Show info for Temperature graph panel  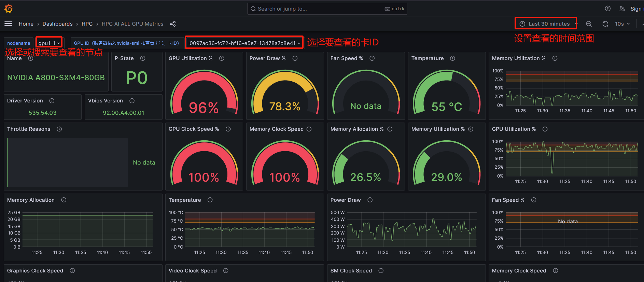coord(210,200)
